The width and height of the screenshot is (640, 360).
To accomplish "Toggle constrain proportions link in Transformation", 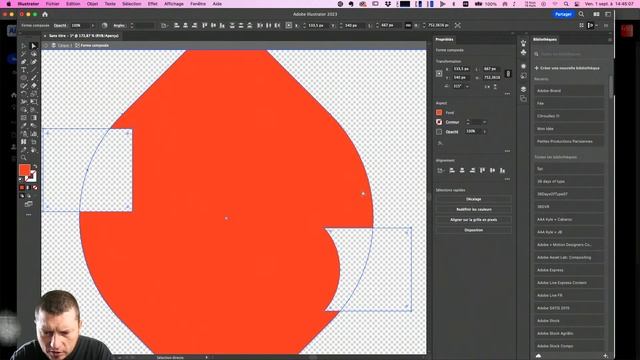I will tap(508, 73).
